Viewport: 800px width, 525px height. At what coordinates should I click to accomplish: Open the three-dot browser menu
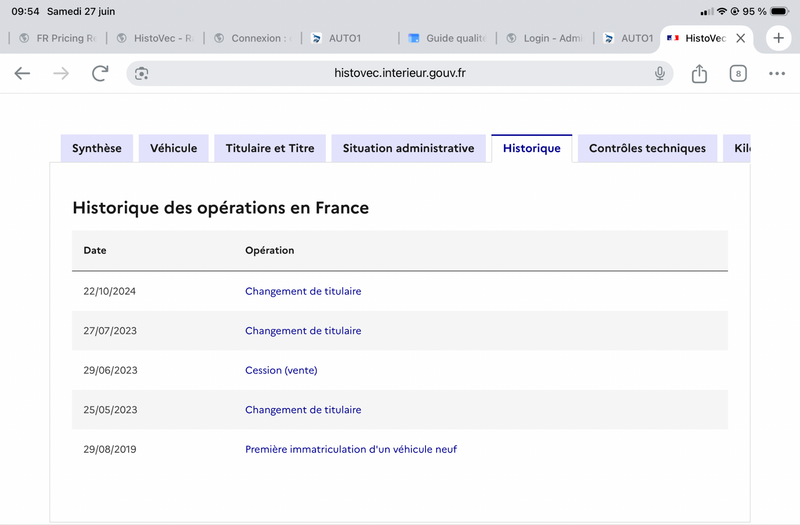777,73
